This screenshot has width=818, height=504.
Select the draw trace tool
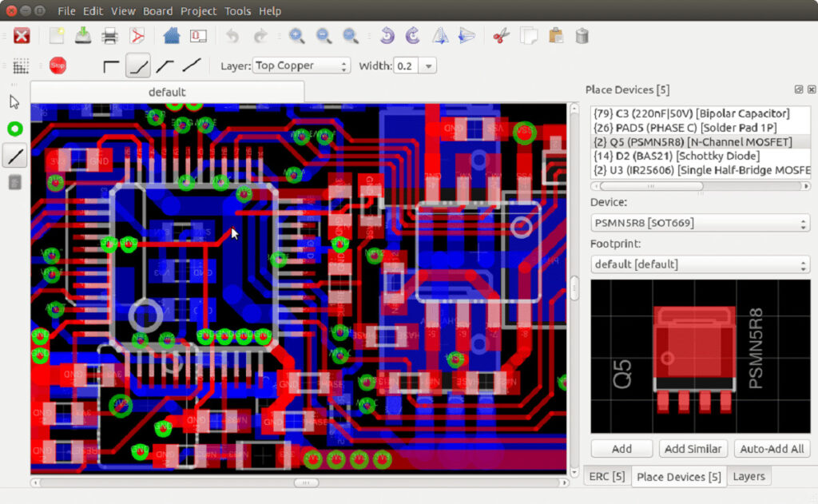[x=14, y=155]
